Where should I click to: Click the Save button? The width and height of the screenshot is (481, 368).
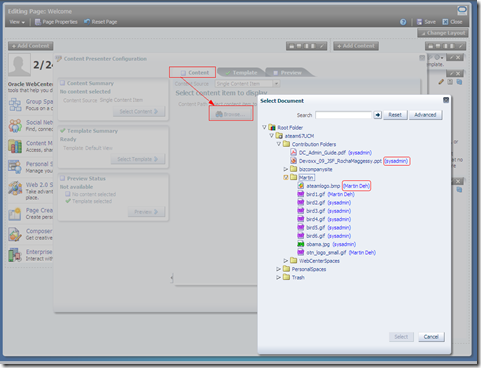click(426, 22)
